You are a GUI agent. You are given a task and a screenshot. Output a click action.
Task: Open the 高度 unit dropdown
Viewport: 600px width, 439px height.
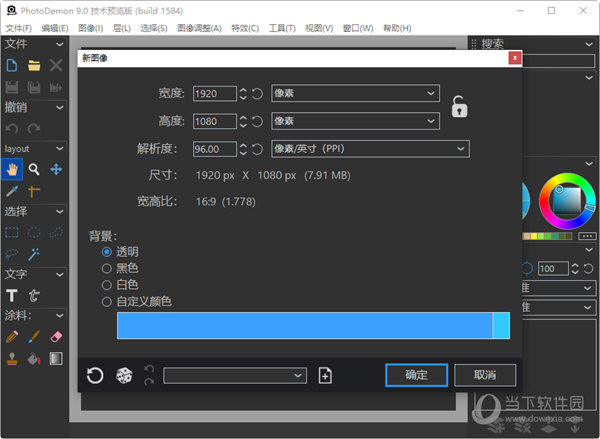pos(355,121)
